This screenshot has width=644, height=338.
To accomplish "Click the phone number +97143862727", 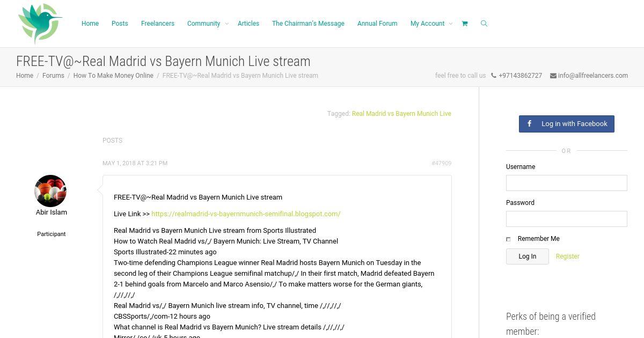I will click(x=520, y=76).
